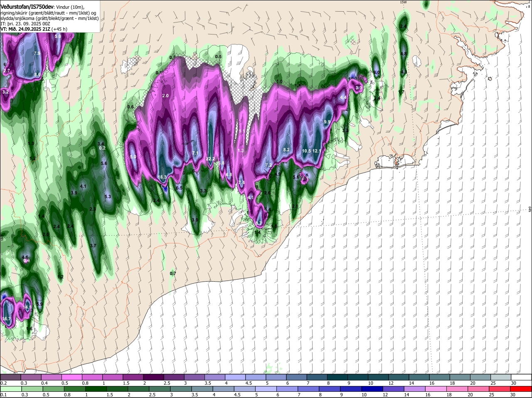Image resolution: width=532 pixels, height=398 pixels.
Task: Click the 5.3 precipitation value on the map
Action: click(x=108, y=196)
